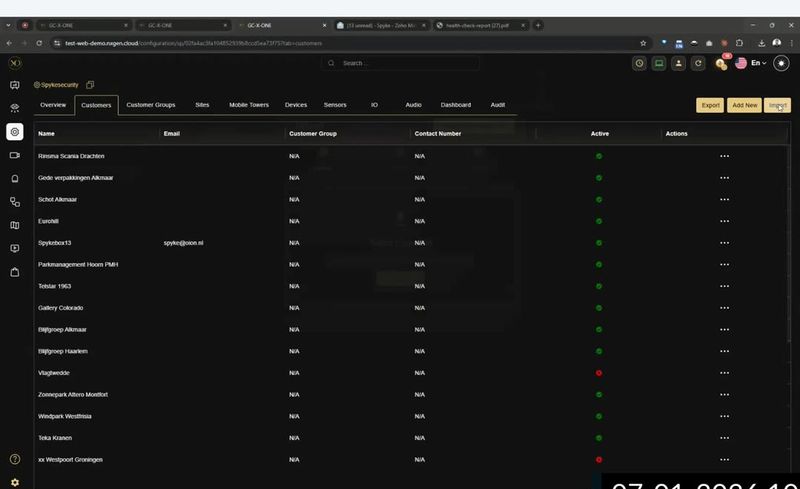Open actions menu for xx Westpoort Groningen
800x489 pixels.
pos(724,460)
